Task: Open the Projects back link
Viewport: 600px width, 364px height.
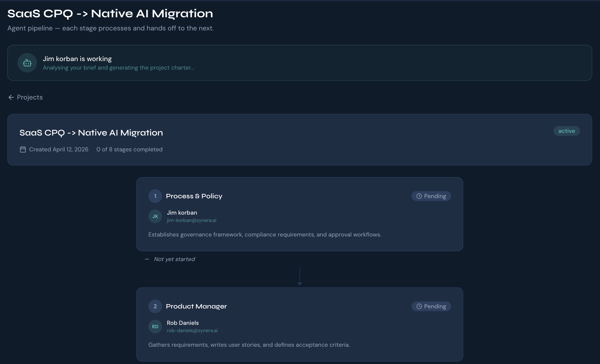Action: coord(30,97)
